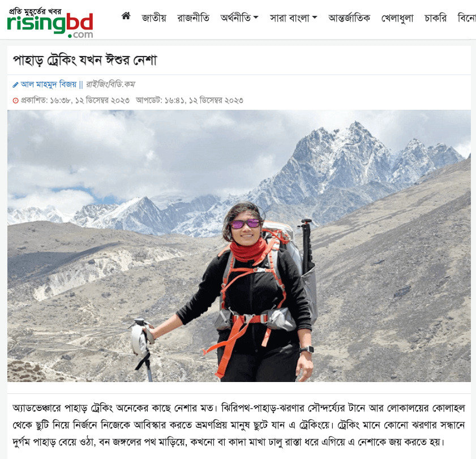Open the trekker mountain photo

tap(239, 246)
